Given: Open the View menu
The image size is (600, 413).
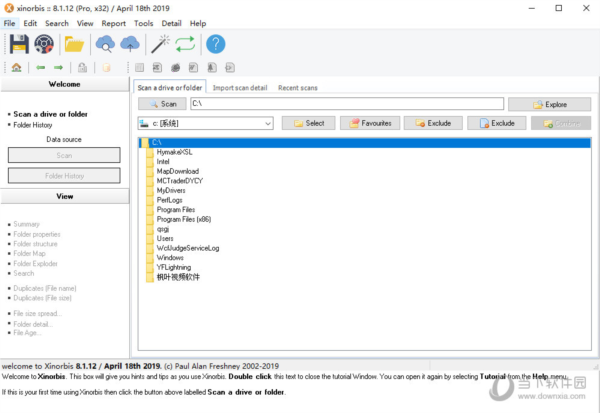Looking at the screenshot, I should tap(85, 23).
